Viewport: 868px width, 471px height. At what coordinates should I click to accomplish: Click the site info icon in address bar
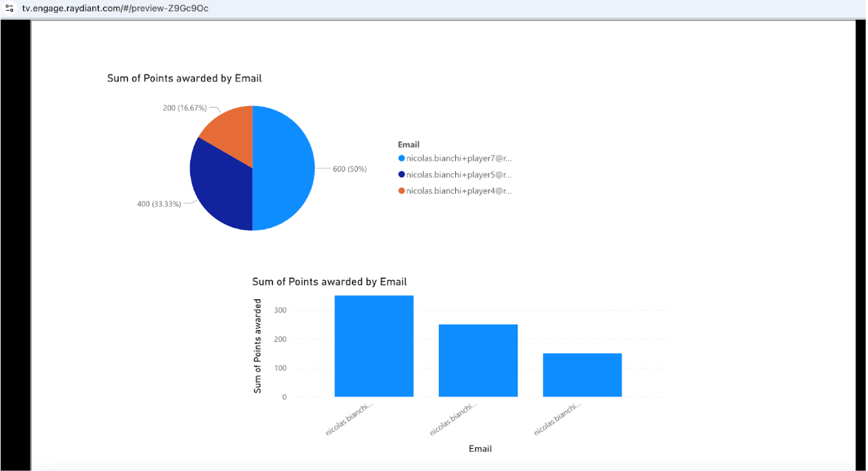click(x=9, y=8)
